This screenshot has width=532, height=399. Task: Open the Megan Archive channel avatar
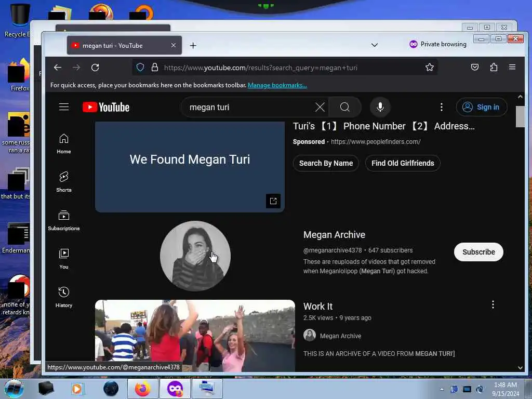195,256
